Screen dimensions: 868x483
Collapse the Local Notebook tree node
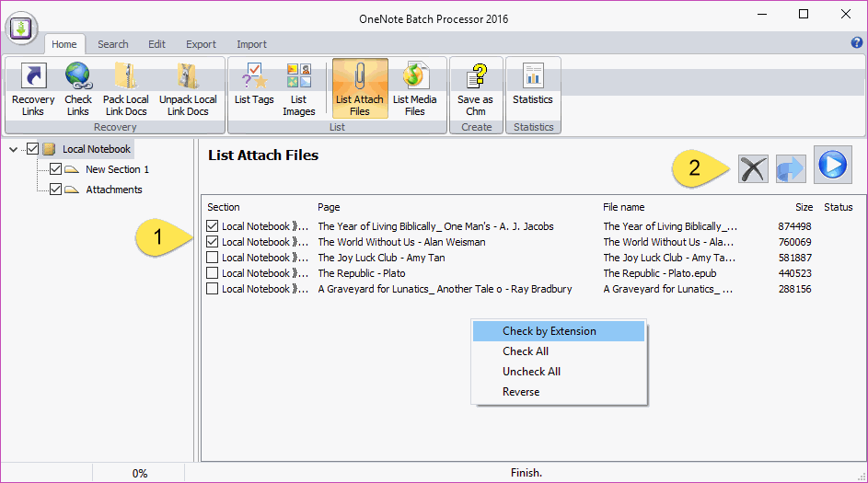click(14, 149)
